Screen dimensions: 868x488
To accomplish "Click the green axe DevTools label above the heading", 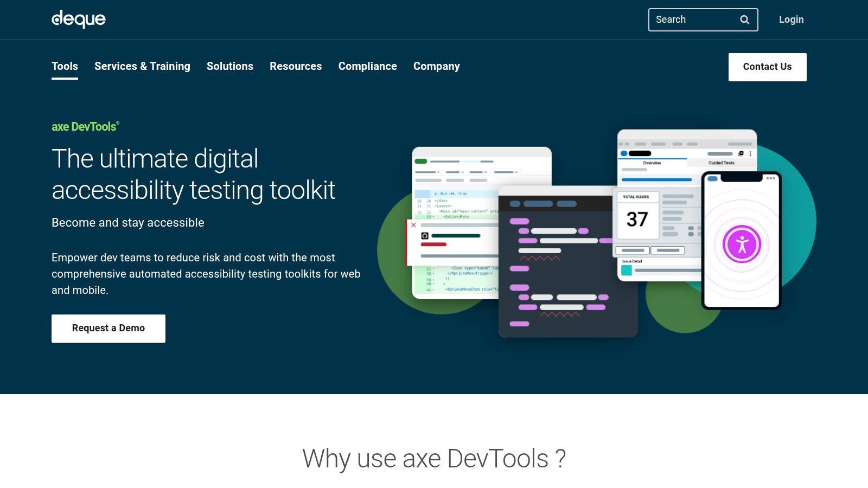I will (x=84, y=126).
